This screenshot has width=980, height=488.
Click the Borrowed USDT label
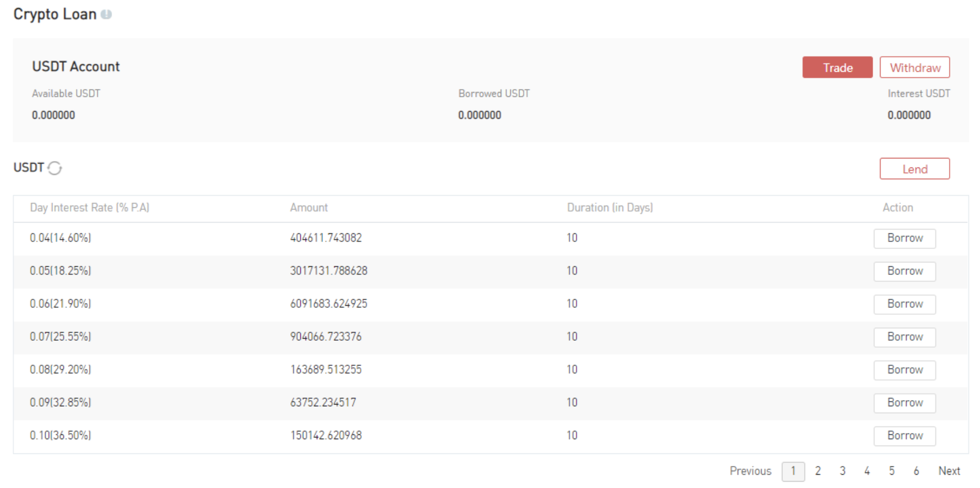494,94
